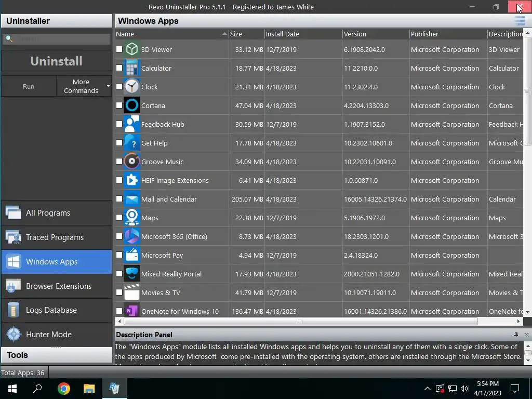Sort the list by Name column header
Screen dimensions: 532x399
click(171, 34)
